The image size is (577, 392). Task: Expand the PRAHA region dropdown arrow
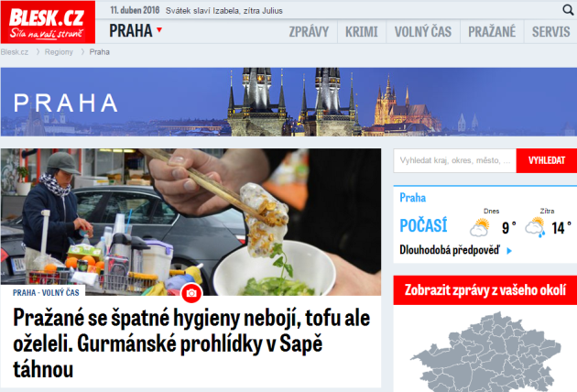pyautogui.click(x=159, y=30)
